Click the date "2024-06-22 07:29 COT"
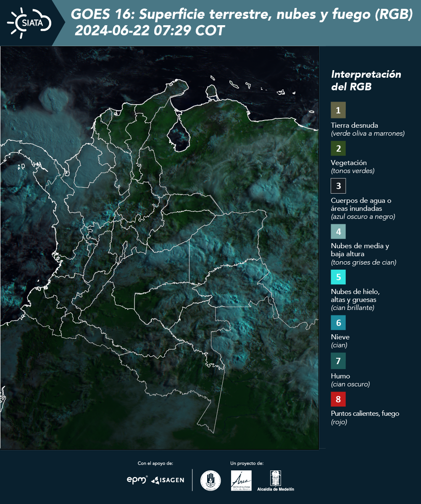Image resolution: width=421 pixels, height=504 pixels. point(150,31)
